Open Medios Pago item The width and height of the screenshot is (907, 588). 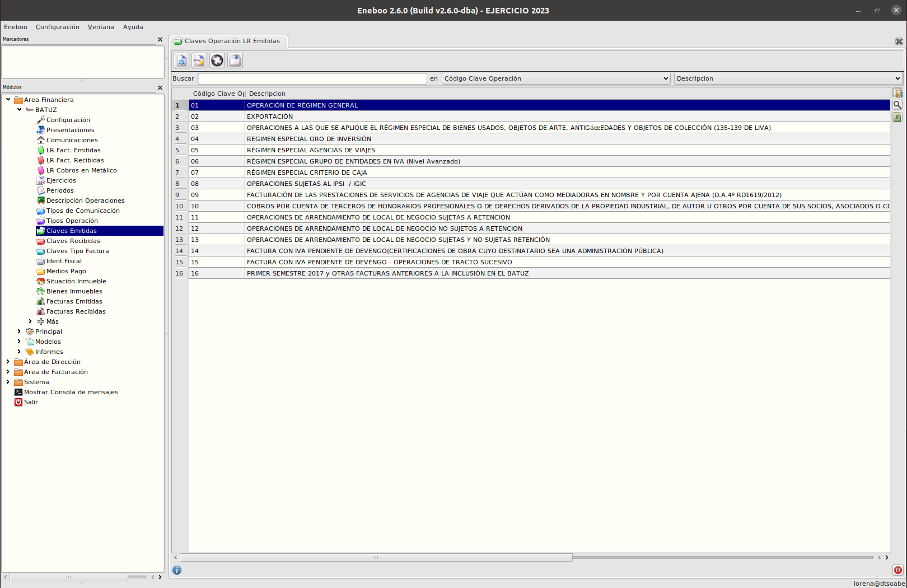coord(61,271)
